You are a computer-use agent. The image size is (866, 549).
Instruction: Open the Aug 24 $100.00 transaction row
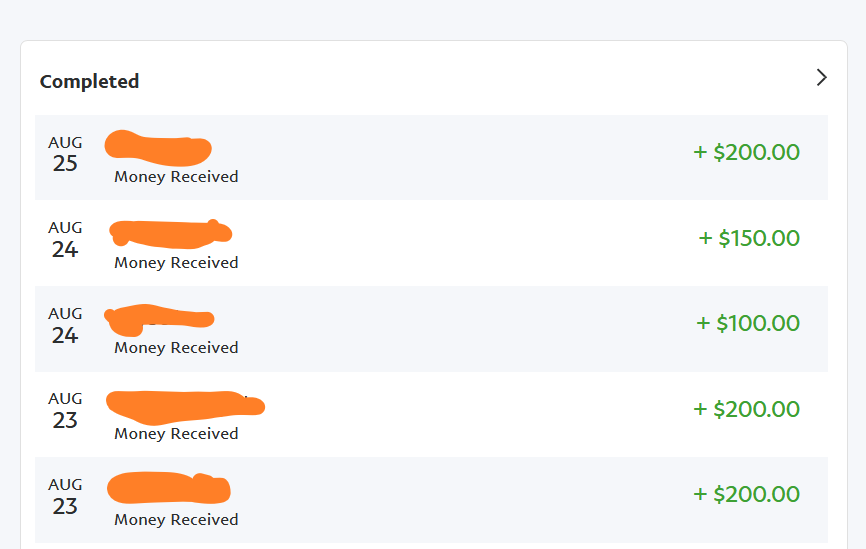(x=431, y=329)
